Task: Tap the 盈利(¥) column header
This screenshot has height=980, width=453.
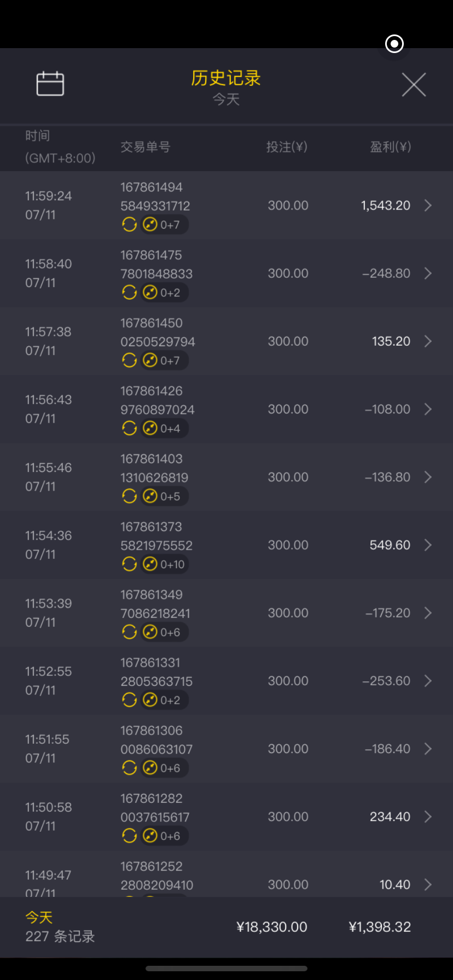Action: [x=390, y=147]
